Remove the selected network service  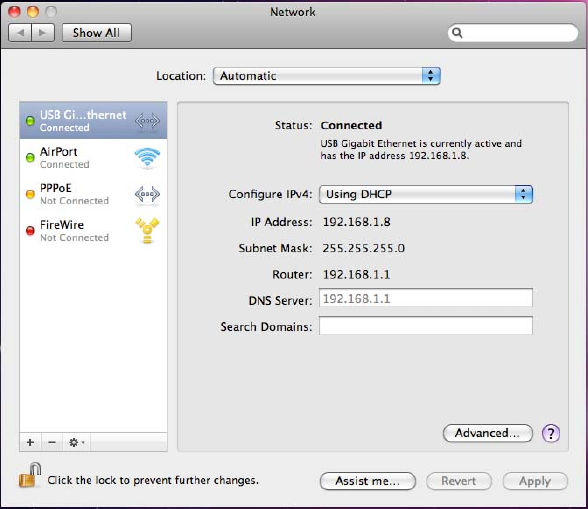(52, 442)
